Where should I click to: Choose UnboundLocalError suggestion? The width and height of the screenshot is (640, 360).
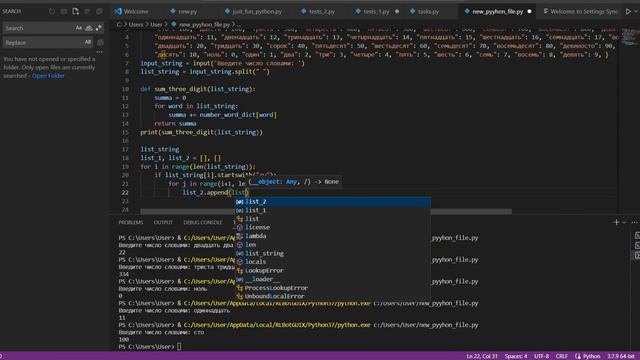[x=332, y=296]
